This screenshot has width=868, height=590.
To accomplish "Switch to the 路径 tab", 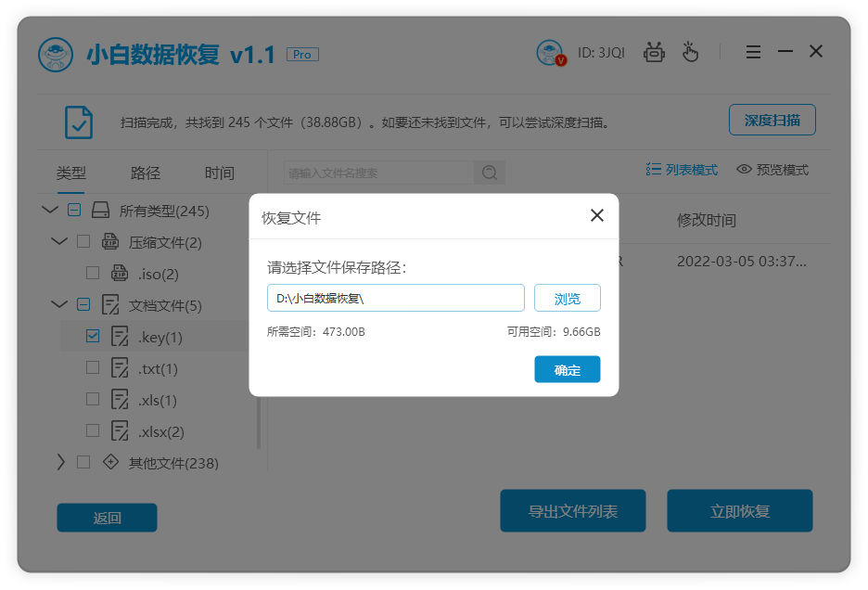I will point(144,173).
